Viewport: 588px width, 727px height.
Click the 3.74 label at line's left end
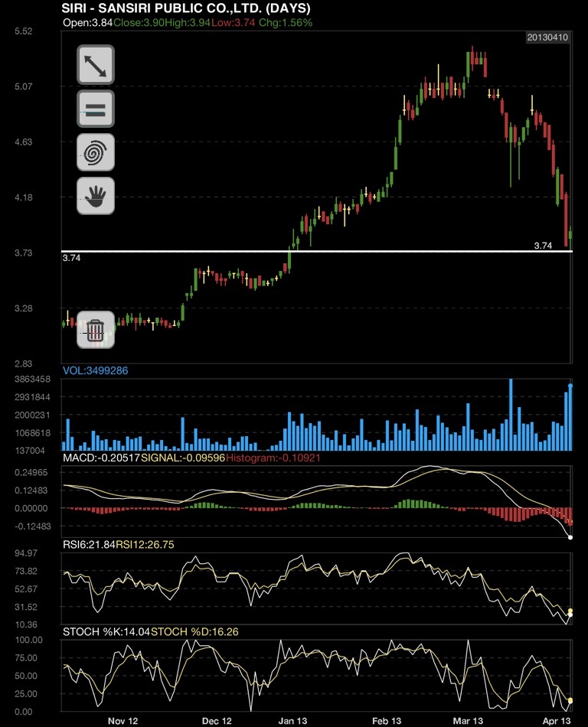[71, 258]
